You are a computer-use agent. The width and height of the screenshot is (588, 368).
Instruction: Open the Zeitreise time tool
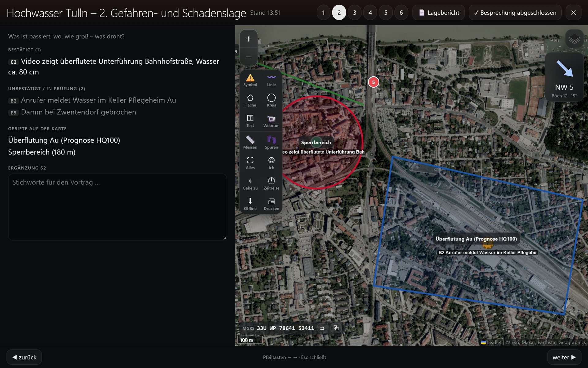tap(271, 184)
